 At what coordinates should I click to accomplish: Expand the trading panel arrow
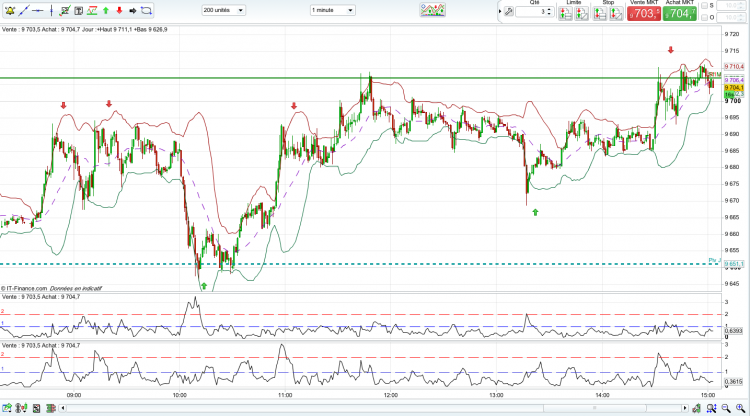tap(500, 11)
